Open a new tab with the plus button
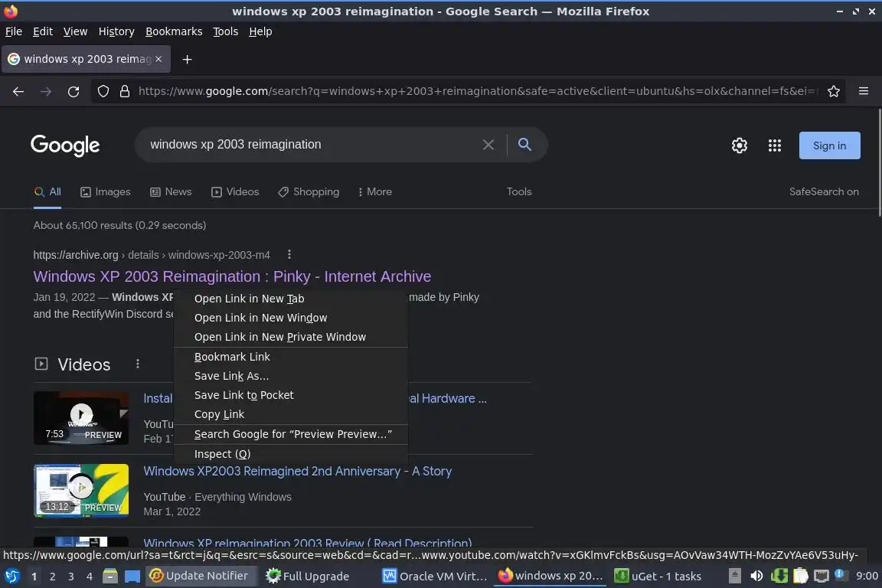This screenshot has width=882, height=588. point(188,59)
